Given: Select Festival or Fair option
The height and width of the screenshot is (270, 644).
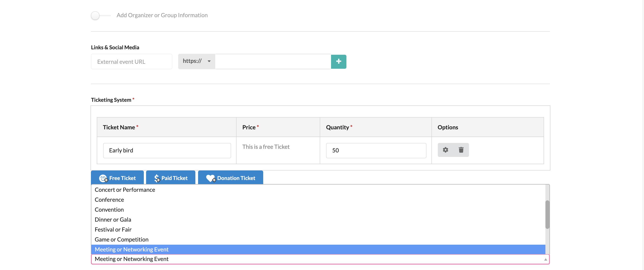Looking at the screenshot, I should [x=318, y=230].
